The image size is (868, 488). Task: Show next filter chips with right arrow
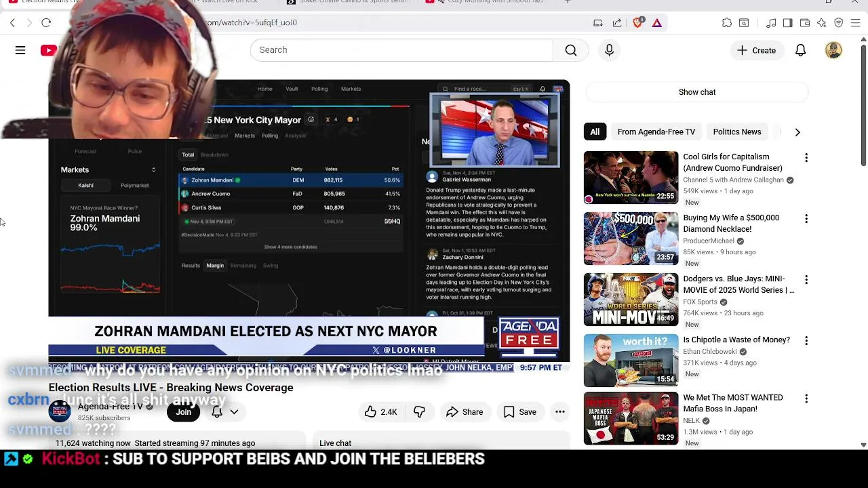pos(797,132)
